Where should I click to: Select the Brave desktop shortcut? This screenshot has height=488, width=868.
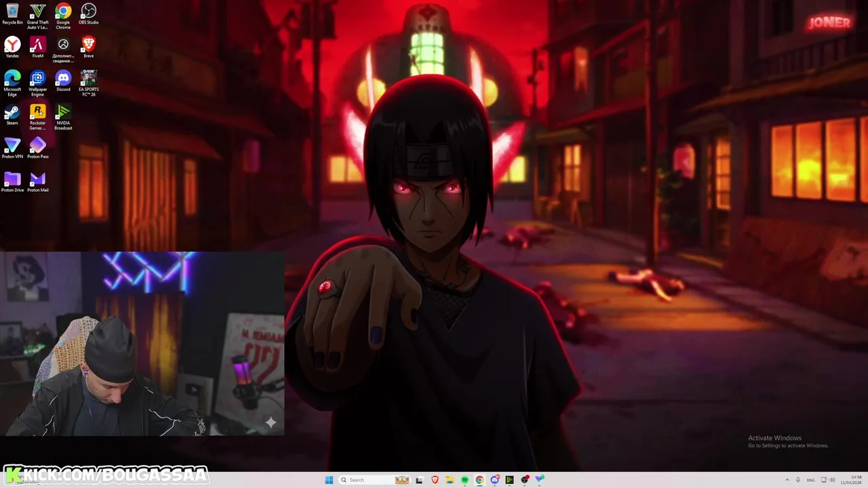point(88,48)
